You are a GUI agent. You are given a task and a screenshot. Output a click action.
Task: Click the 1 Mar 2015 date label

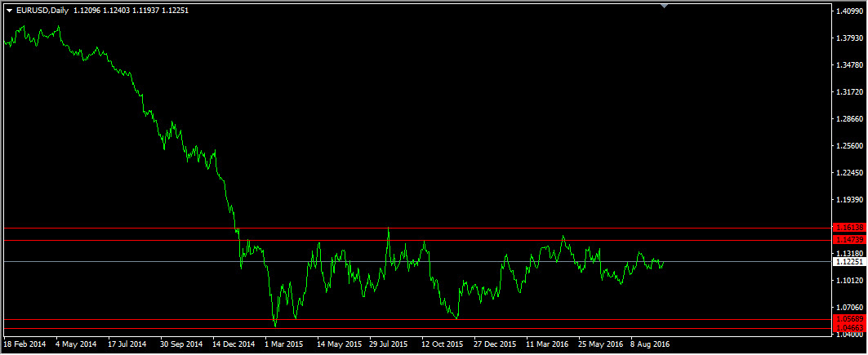click(x=285, y=344)
